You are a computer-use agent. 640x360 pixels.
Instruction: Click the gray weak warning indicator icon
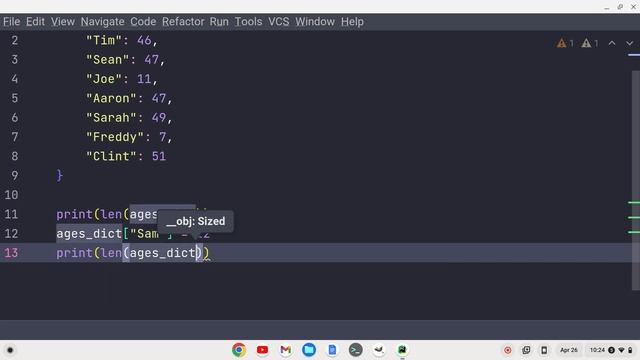586,43
